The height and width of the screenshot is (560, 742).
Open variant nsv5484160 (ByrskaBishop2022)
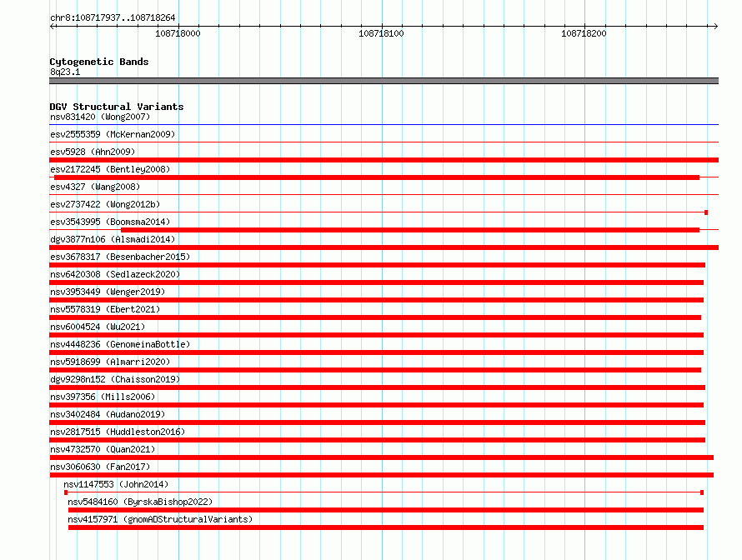click(140, 502)
